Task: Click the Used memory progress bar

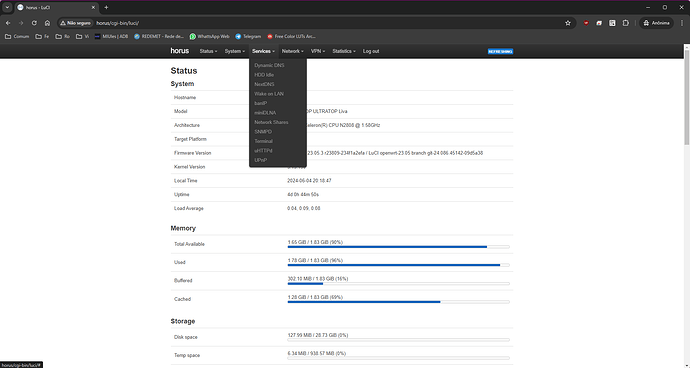Action: click(399, 265)
